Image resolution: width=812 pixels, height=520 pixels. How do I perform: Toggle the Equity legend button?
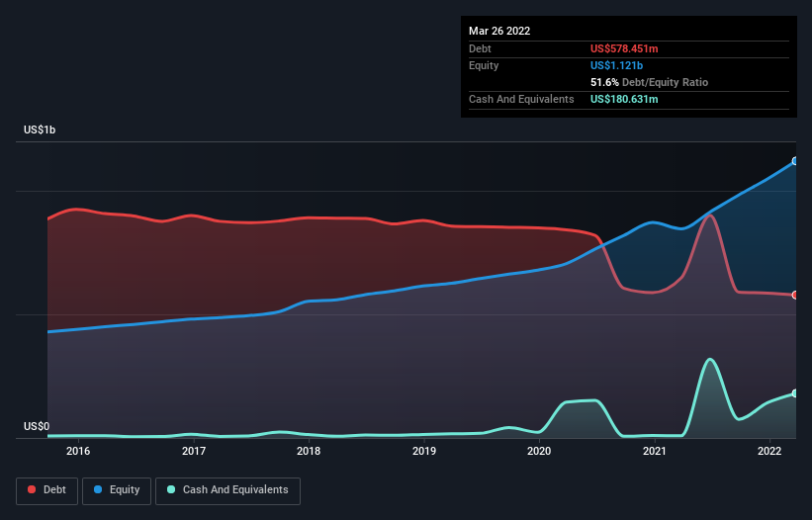pyautogui.click(x=117, y=490)
